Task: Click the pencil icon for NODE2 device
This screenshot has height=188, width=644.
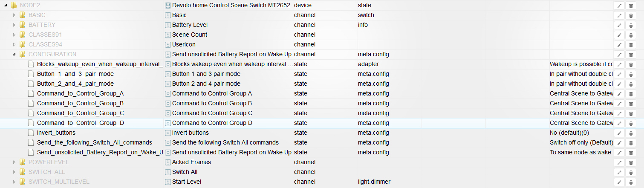Action: pyautogui.click(x=619, y=6)
